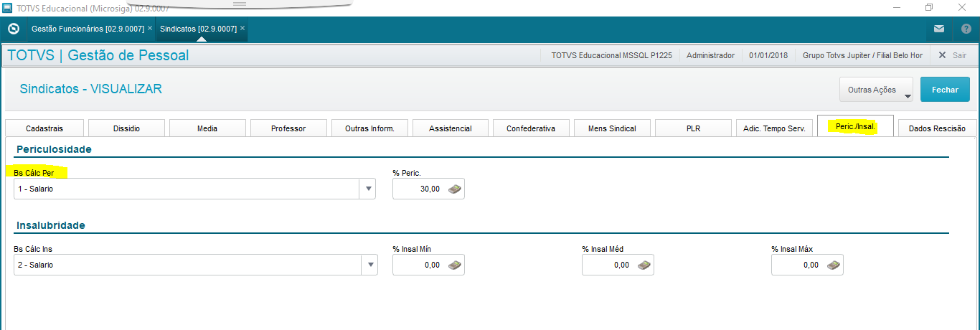The width and height of the screenshot is (980, 330).
Task: Click the Sair link
Action: (x=959, y=55)
